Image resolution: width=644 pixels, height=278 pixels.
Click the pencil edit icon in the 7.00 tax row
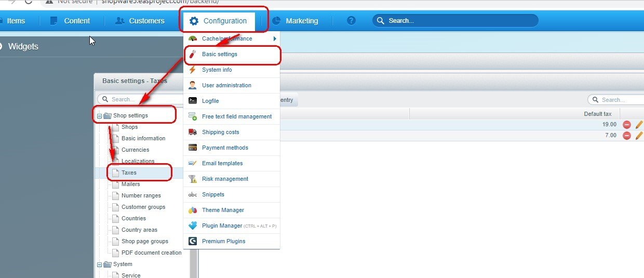(639, 136)
